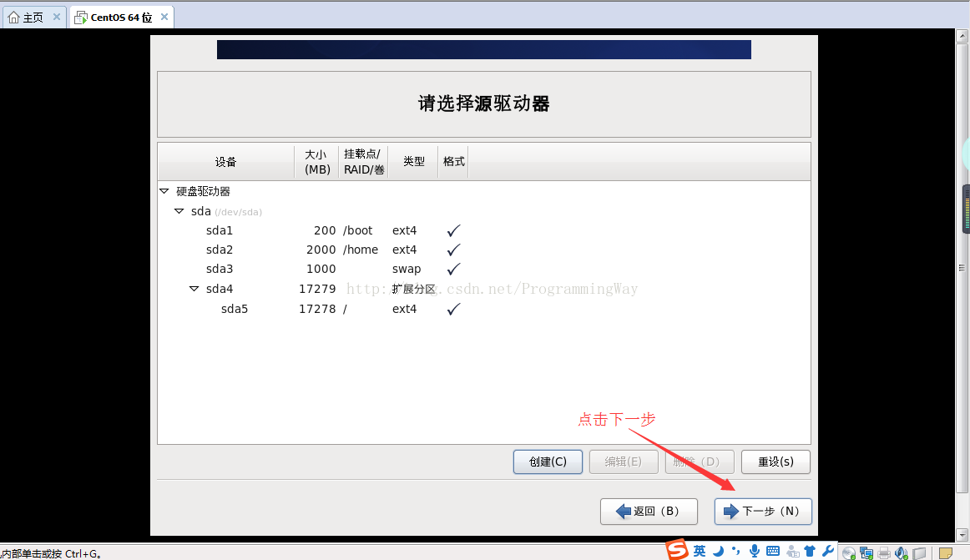Open the Sogou soft keyboard icon
Viewport: 970px width, 560px height.
point(772,551)
